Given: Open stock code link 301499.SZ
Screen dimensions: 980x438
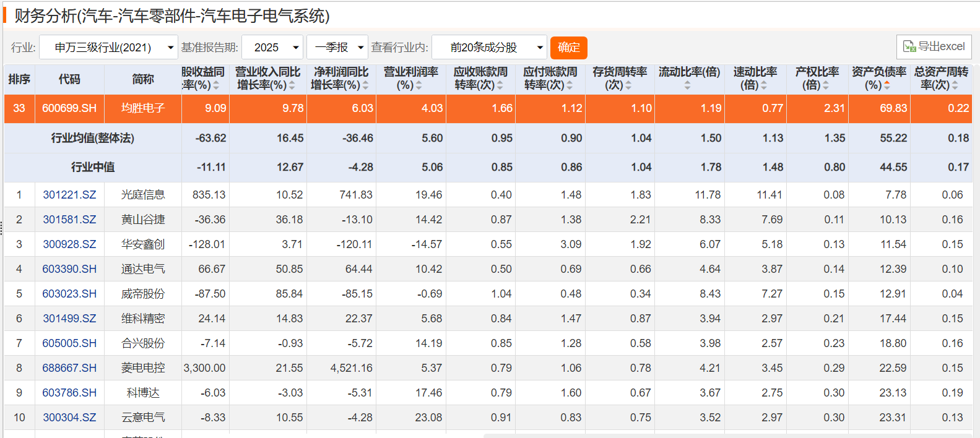Looking at the screenshot, I should coord(69,319).
